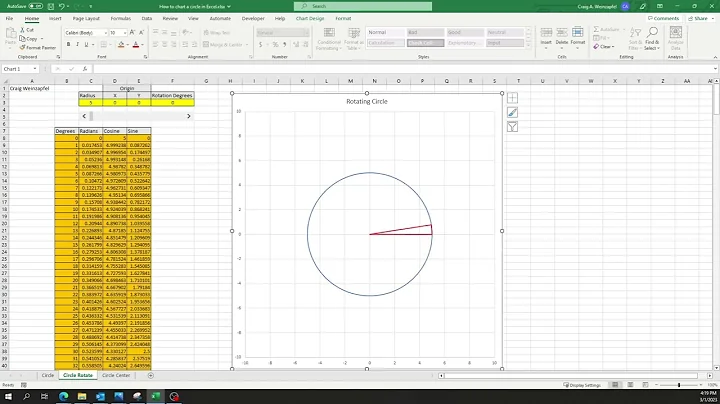Open the font name dropdown
The image size is (720, 404).
pos(106,33)
